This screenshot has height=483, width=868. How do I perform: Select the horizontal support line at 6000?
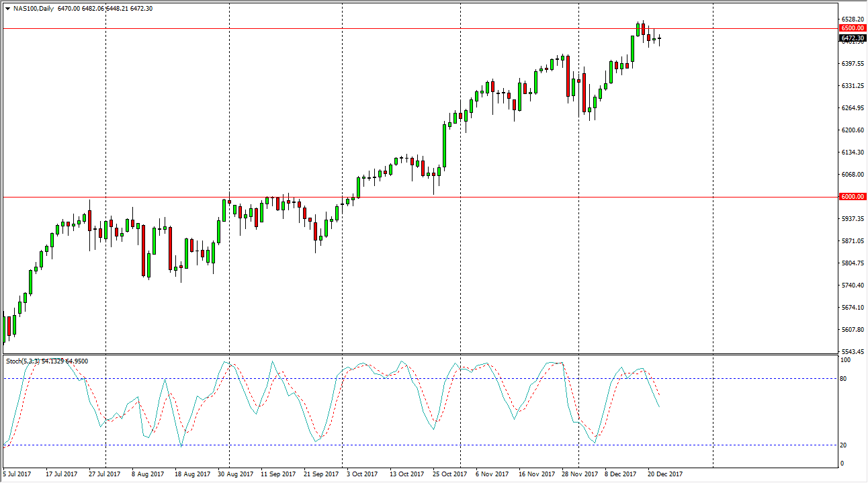[x=403, y=196]
